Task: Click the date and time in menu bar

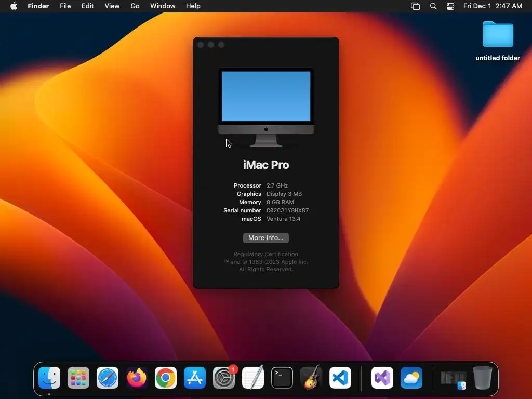Action: pyautogui.click(x=493, y=6)
